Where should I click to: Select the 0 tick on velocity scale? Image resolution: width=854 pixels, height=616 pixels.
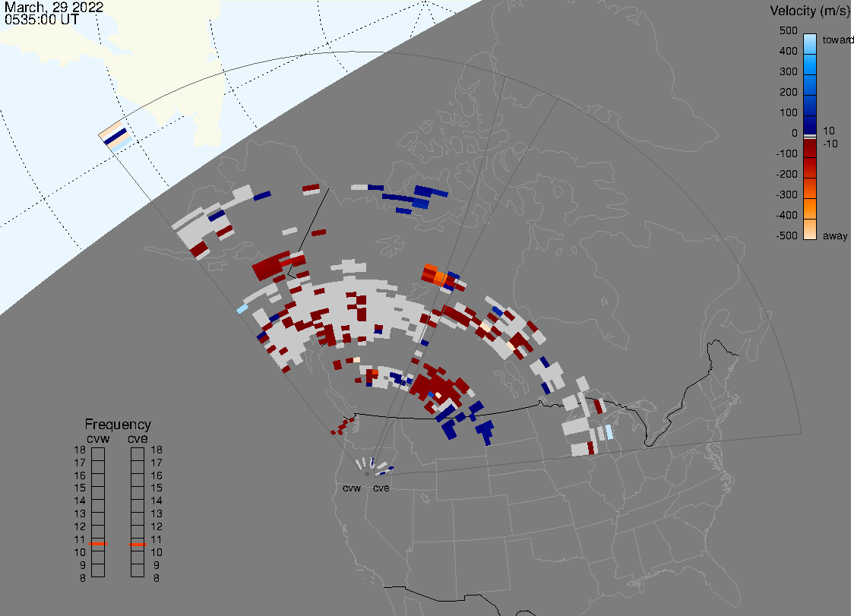pos(794,134)
